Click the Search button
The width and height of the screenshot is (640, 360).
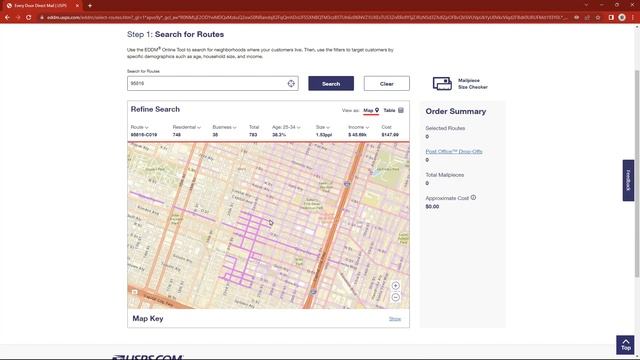331,83
